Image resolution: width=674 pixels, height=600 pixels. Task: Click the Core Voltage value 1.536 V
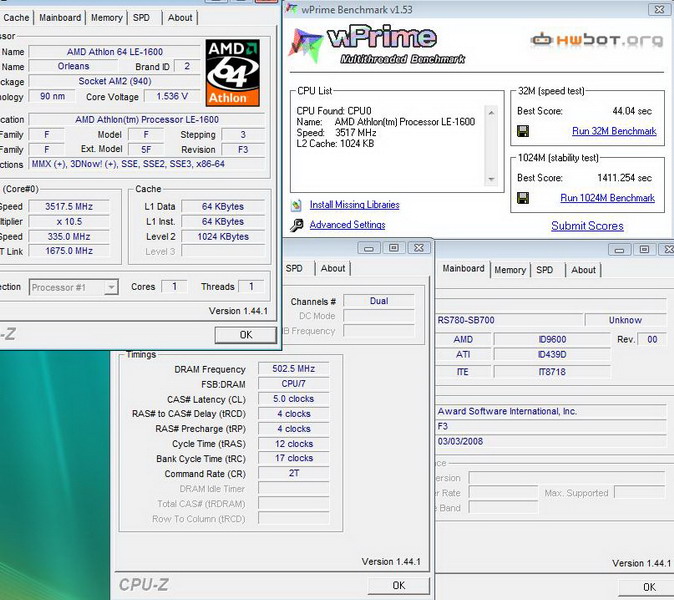[172, 96]
